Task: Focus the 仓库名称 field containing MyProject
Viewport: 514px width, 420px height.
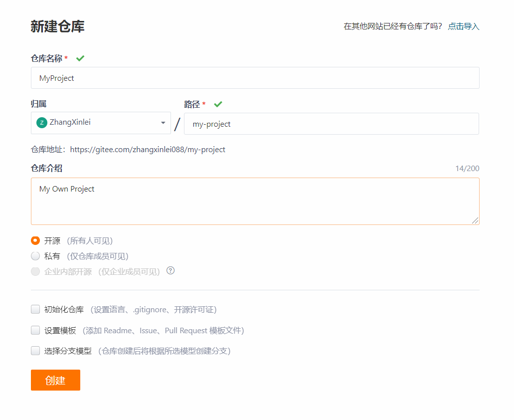Action: [255, 78]
